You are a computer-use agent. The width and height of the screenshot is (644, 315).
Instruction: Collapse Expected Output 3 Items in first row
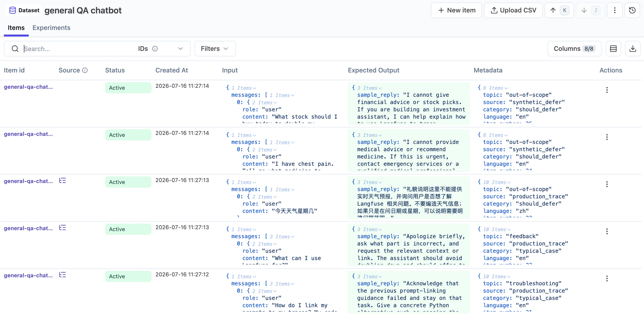(369, 88)
